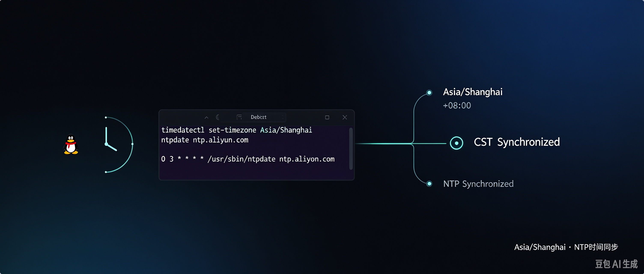The height and width of the screenshot is (274, 644).
Task: Click the cron line '0 3 * * * /usr/sbin/ntpdate'
Action: tap(248, 159)
